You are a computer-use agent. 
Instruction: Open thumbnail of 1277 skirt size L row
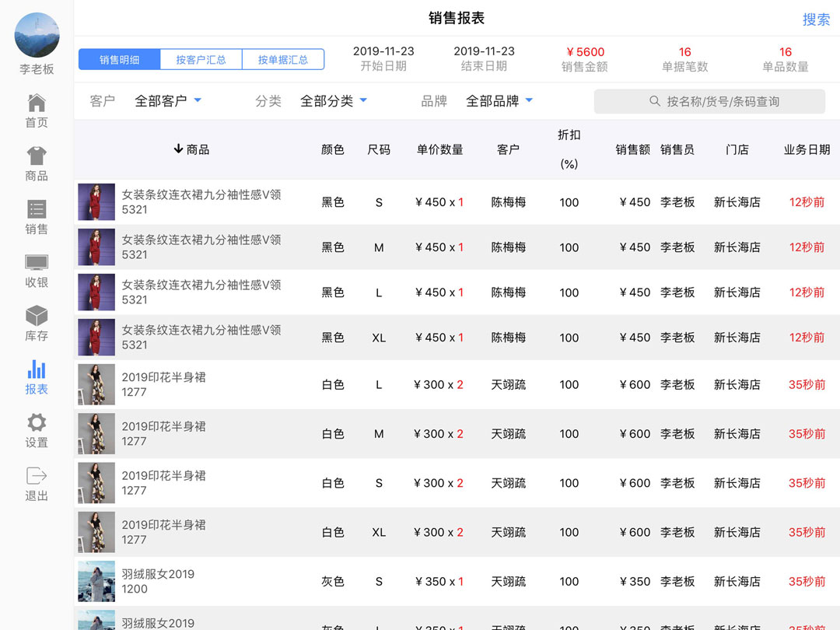(96, 384)
